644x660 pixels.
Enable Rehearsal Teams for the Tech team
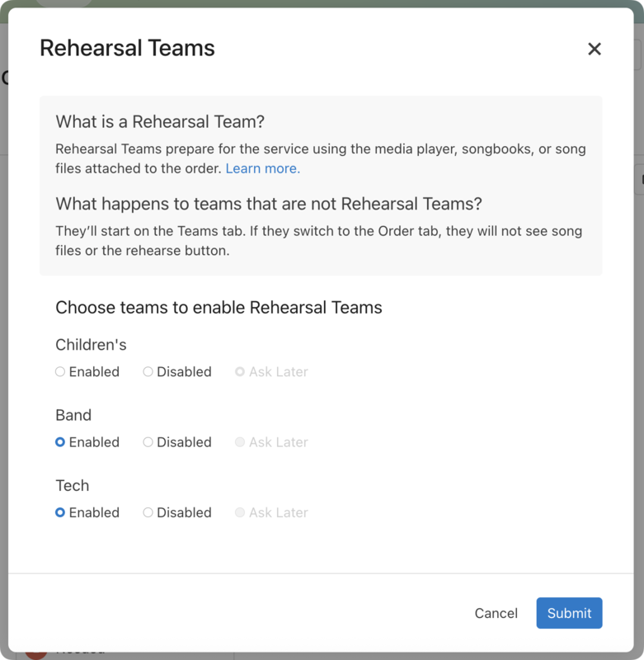pos(59,512)
